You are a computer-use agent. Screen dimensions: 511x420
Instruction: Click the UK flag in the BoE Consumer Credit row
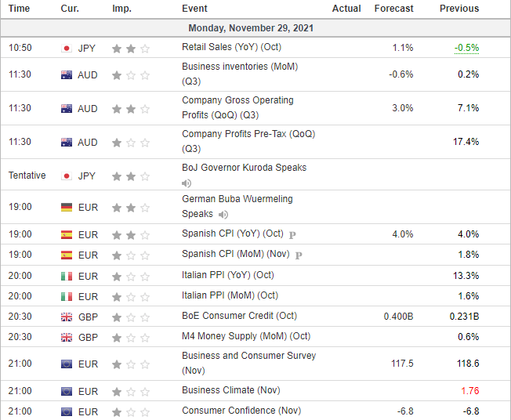(x=67, y=317)
